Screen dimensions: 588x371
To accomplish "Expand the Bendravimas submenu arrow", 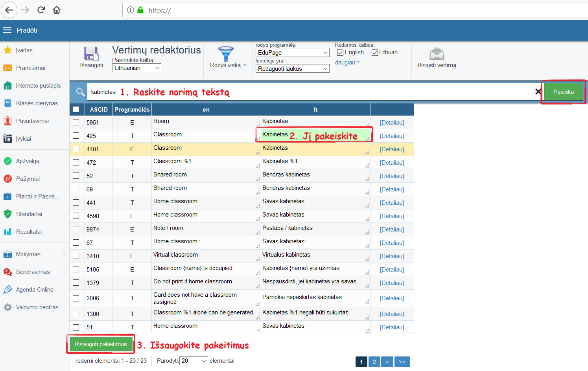I will [x=64, y=272].
